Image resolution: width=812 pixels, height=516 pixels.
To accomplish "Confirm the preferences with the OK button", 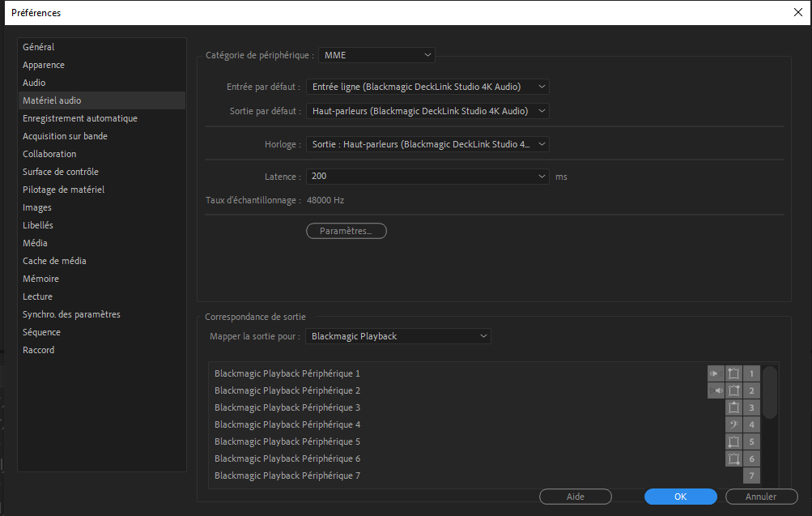I will pyautogui.click(x=680, y=497).
